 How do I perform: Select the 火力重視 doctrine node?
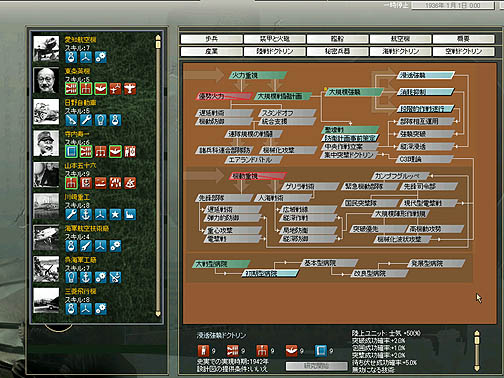(258, 75)
